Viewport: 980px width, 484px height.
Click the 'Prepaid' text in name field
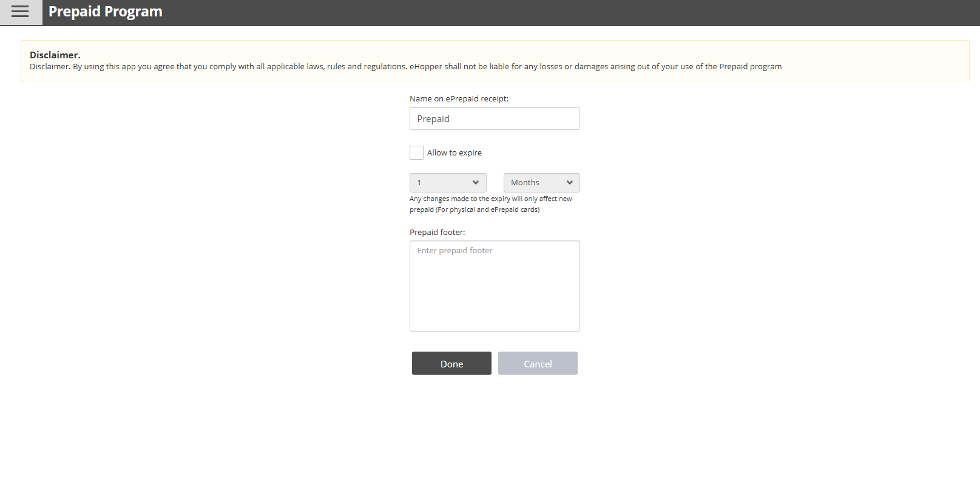(x=433, y=119)
